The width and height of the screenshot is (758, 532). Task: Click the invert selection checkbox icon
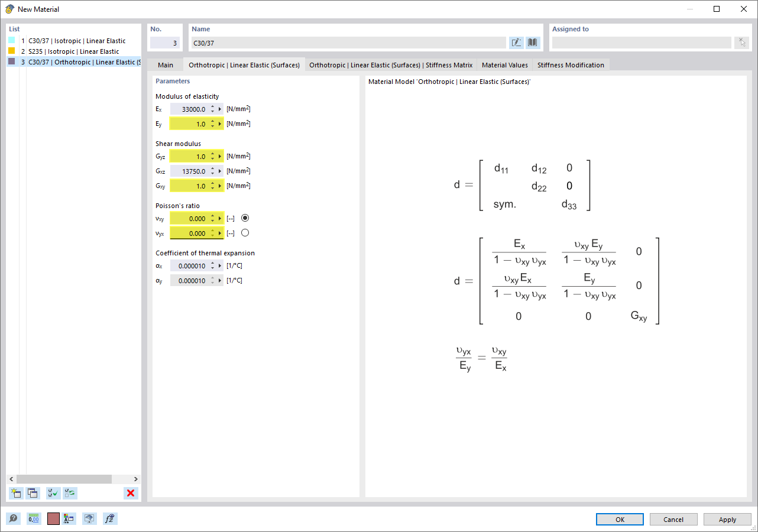pyautogui.click(x=70, y=493)
